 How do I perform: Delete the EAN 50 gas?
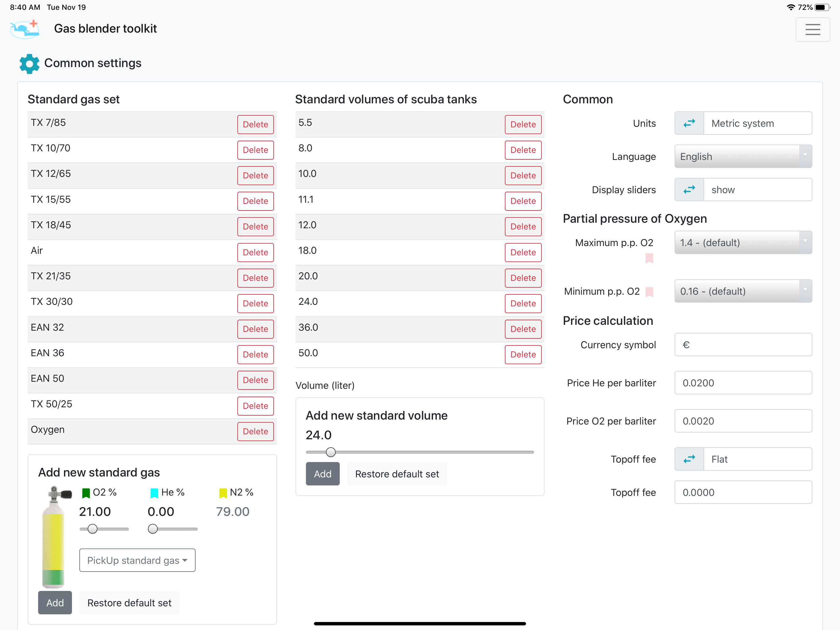point(255,380)
